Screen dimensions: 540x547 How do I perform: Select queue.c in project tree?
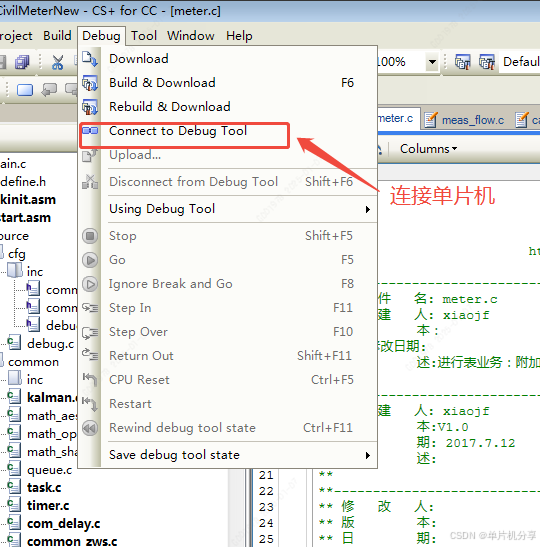point(50,470)
